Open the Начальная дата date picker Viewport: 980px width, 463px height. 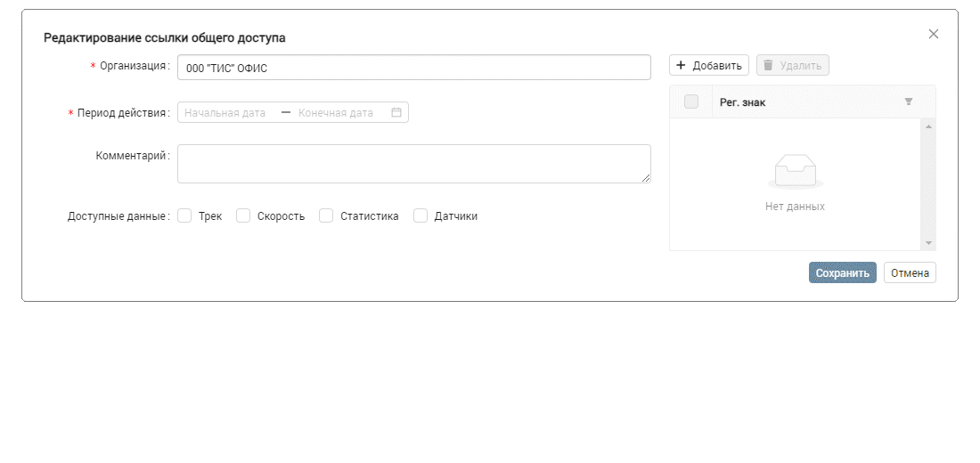[x=227, y=113]
